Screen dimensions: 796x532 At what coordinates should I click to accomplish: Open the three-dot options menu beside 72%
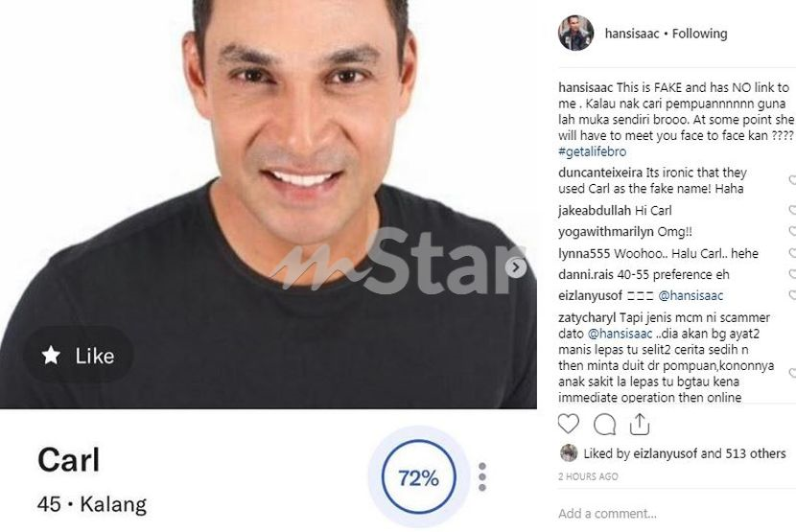[x=482, y=476]
